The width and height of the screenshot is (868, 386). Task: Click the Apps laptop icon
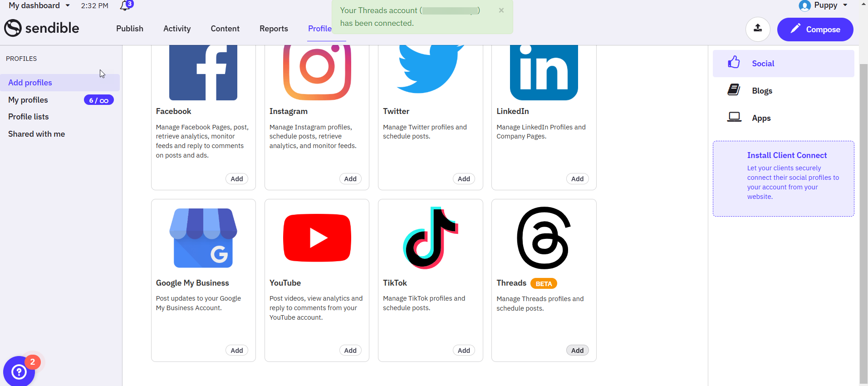click(x=734, y=117)
